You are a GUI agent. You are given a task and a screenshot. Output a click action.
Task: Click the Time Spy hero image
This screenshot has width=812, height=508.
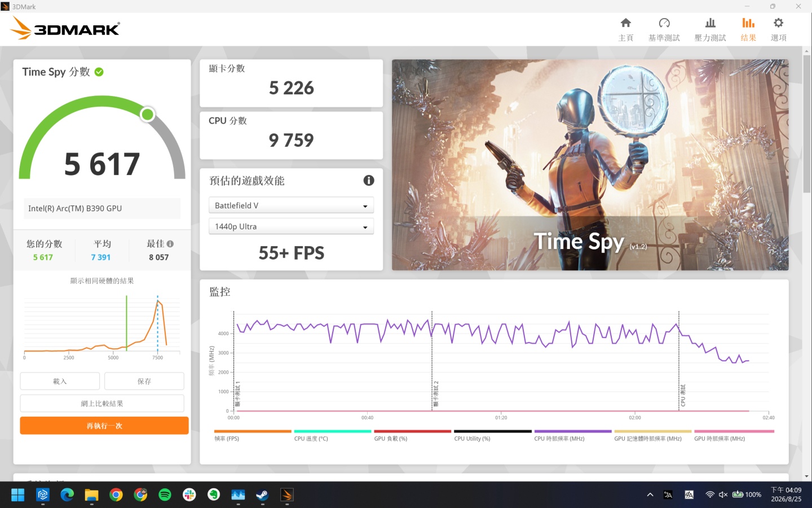590,165
